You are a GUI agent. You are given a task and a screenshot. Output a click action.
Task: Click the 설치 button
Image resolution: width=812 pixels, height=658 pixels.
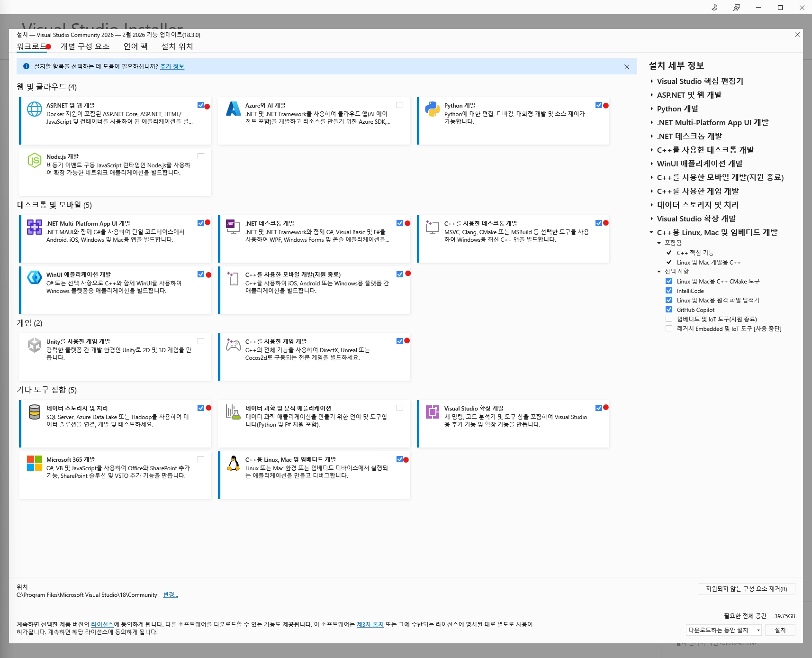coord(780,630)
